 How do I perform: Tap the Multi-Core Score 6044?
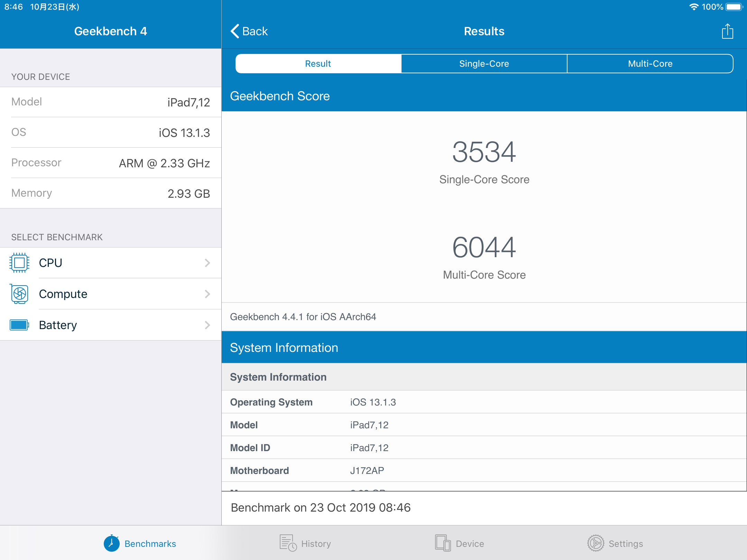(484, 249)
